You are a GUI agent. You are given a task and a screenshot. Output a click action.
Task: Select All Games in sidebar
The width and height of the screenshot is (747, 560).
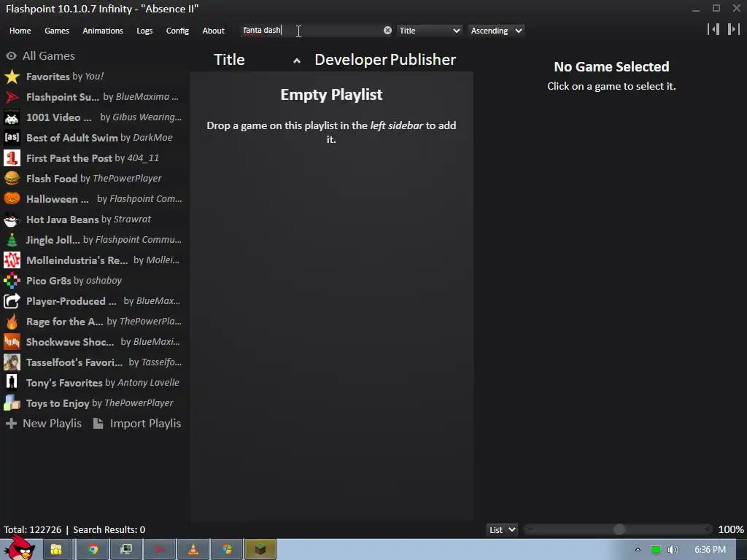tap(49, 55)
